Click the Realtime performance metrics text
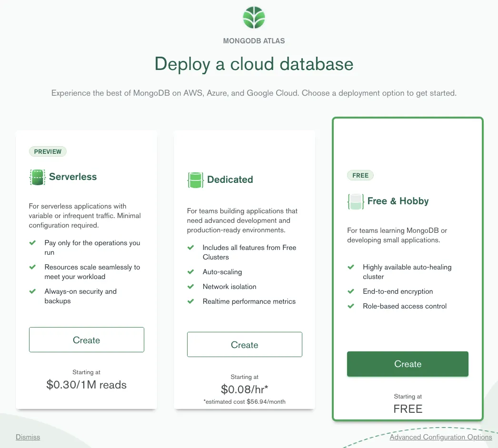 [249, 301]
